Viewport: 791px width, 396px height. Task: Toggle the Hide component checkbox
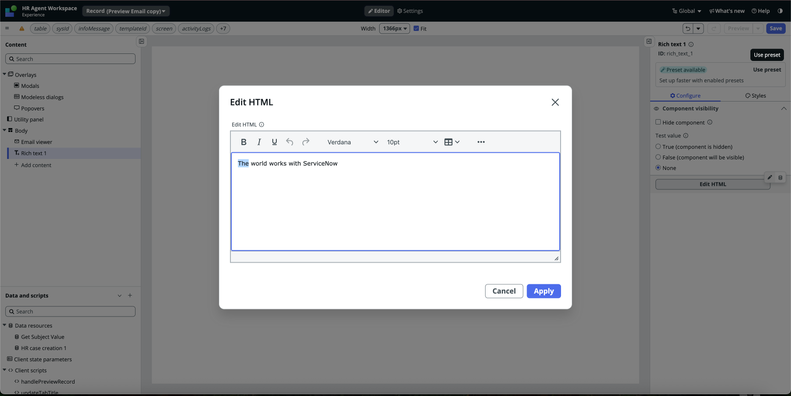click(x=658, y=122)
